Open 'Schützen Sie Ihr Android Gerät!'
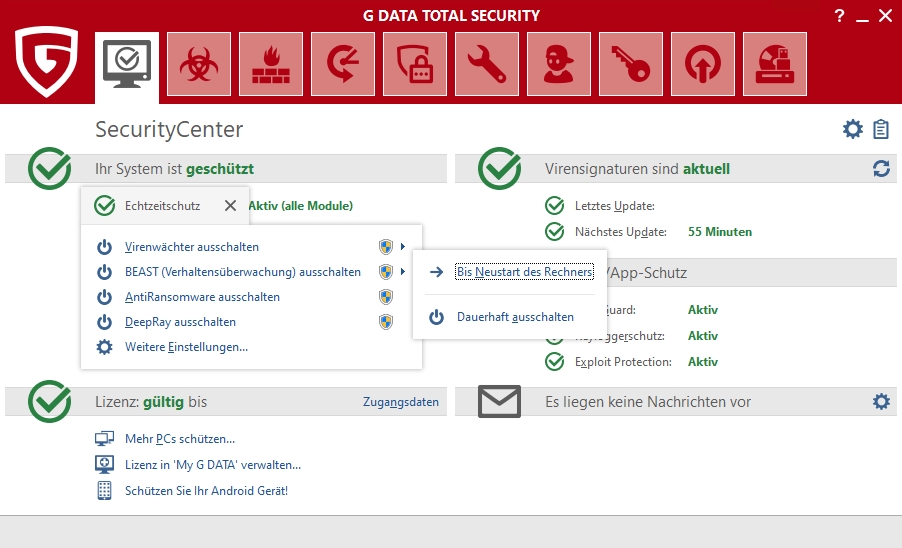 (207, 490)
